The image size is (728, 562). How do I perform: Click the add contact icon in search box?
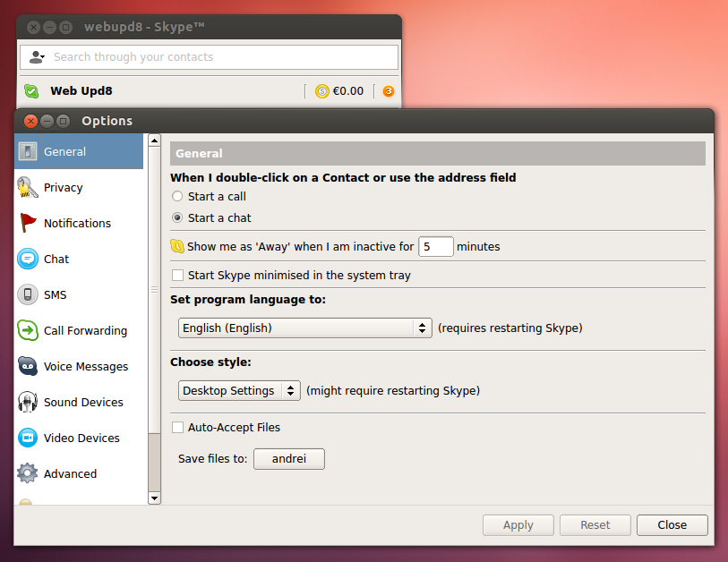[x=37, y=57]
